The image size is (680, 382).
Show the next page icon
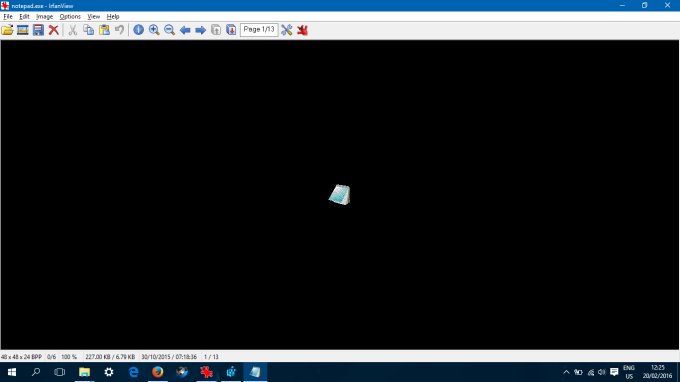(231, 30)
